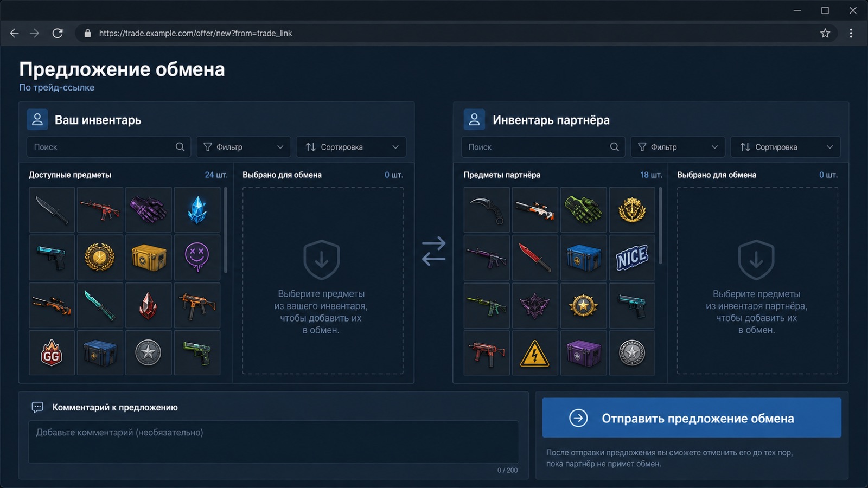Select the GG flame sticker
Screen dimensions: 868x488
(x=52, y=353)
